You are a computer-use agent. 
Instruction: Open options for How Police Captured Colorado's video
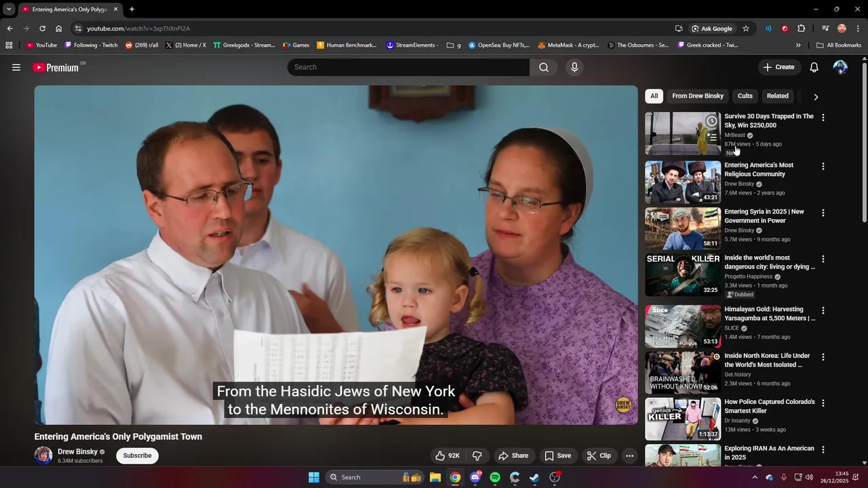coord(823,403)
